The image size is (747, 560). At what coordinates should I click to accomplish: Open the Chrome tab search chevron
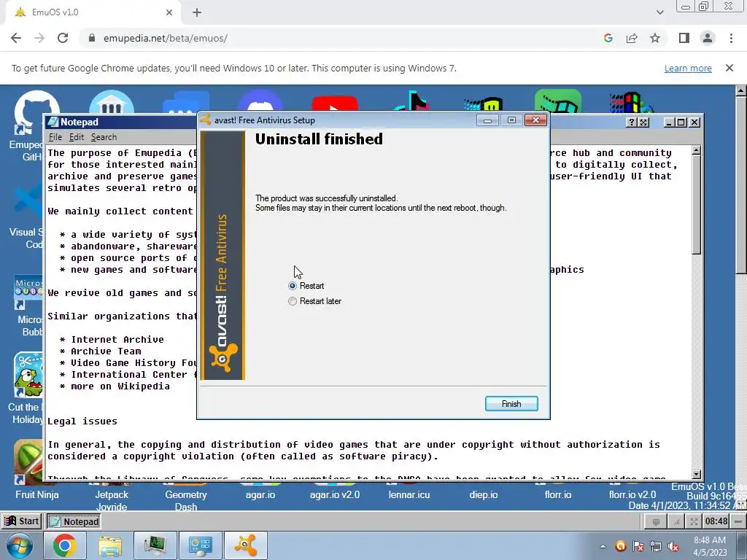pyautogui.click(x=659, y=12)
